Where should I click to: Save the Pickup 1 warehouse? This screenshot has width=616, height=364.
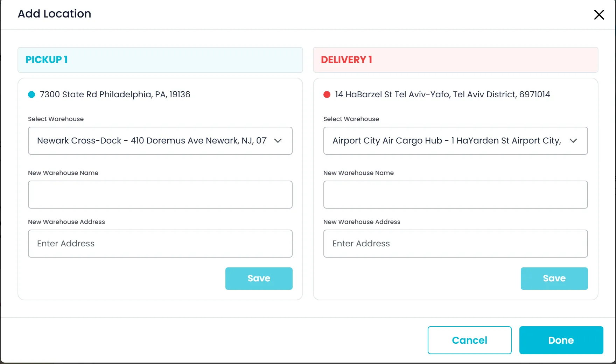click(259, 279)
